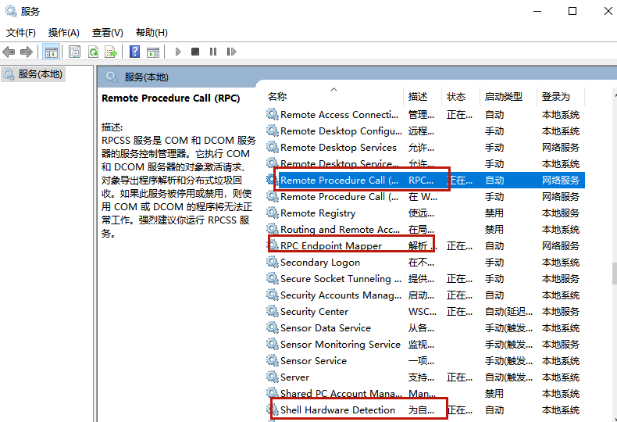
Task: Open the 文件(F) menu
Action: click(x=21, y=32)
